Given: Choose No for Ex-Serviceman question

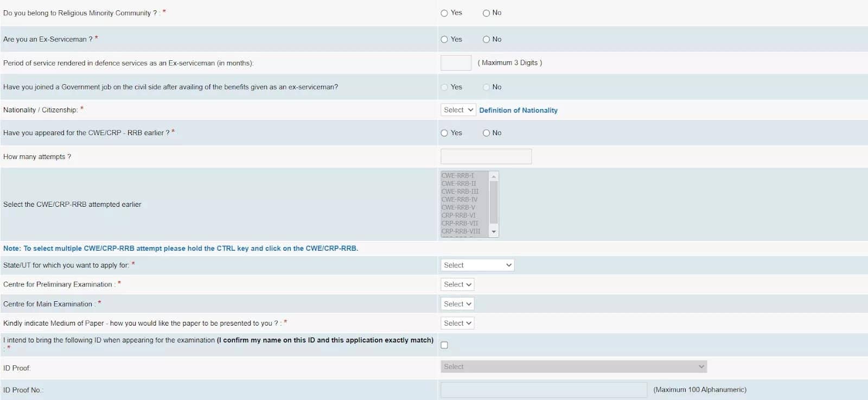Looking at the screenshot, I should pos(486,40).
